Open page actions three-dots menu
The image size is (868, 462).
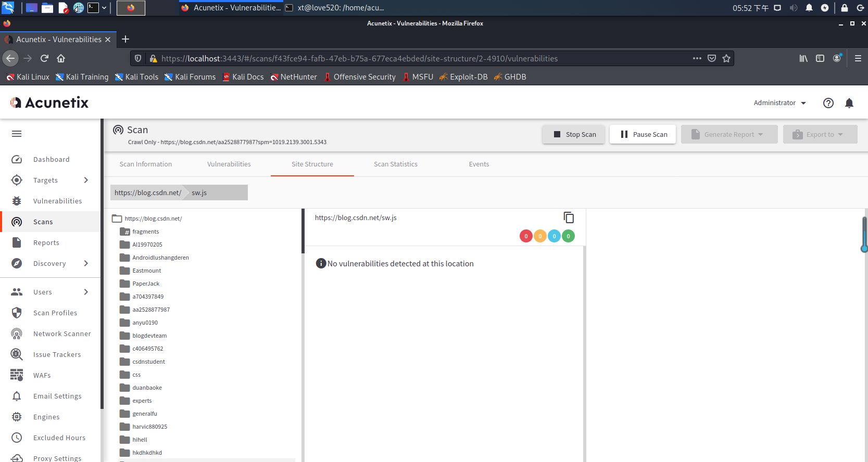click(x=697, y=58)
